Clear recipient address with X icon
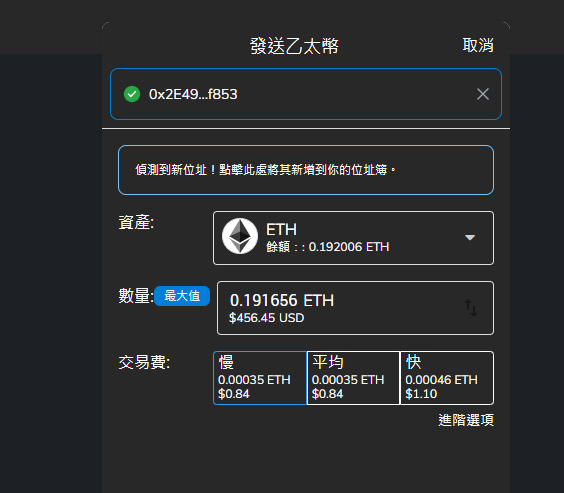This screenshot has height=493, width=564. click(x=483, y=94)
